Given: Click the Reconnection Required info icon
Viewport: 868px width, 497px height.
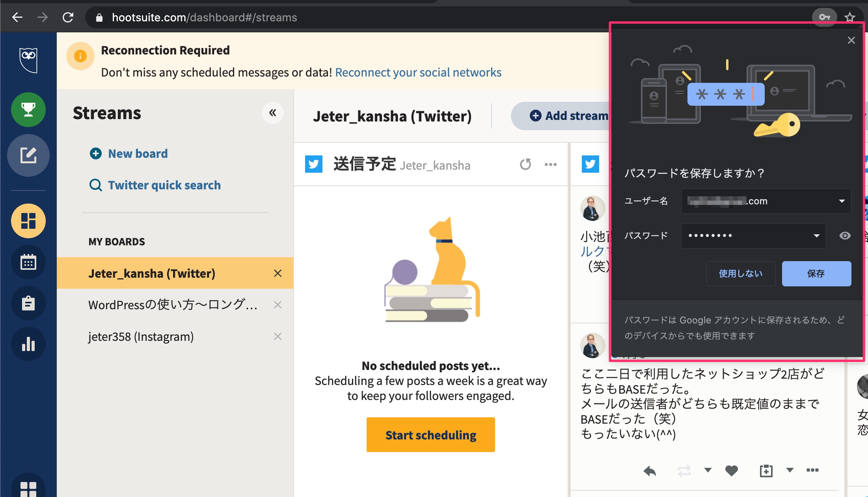Looking at the screenshot, I should [80, 56].
